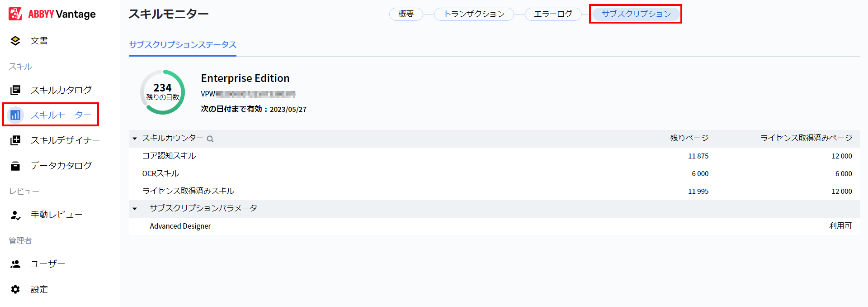Image resolution: width=868 pixels, height=307 pixels.
Task: Click the remaining pages value 11 875
Action: click(698, 156)
